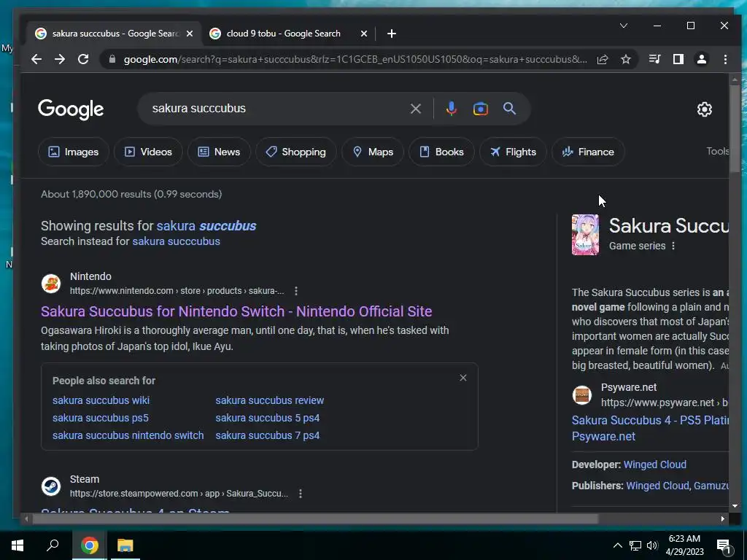Open sakura succubus wiki suggestion
Viewport: 747px width, 560px height.
[x=101, y=400]
